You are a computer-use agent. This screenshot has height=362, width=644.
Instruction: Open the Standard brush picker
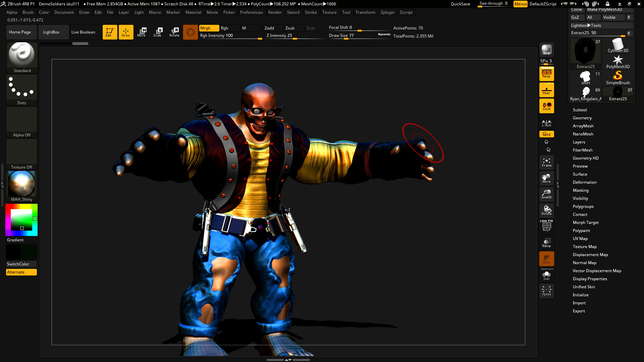(x=22, y=58)
